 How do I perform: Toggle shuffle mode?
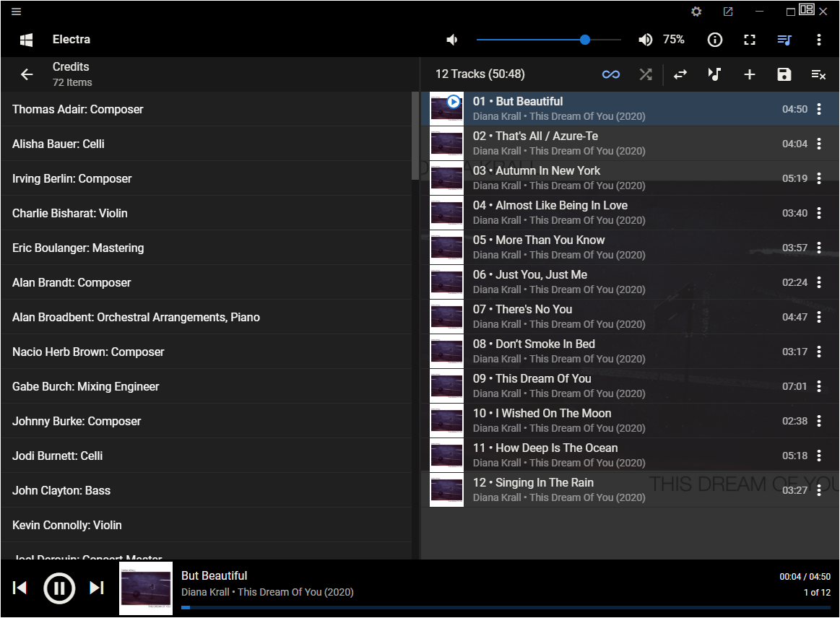(x=645, y=74)
